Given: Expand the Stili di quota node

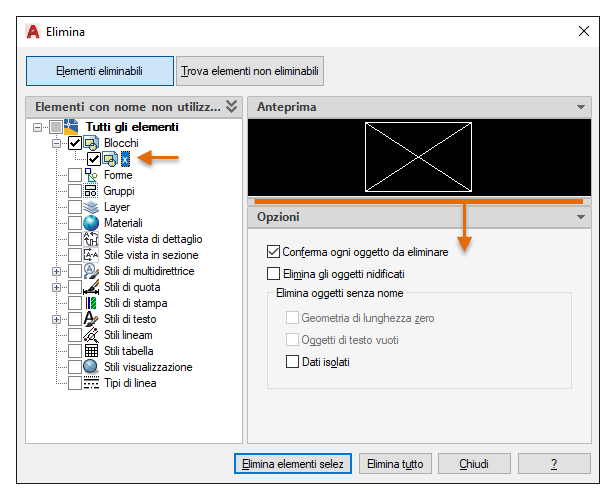Looking at the screenshot, I should (56, 287).
